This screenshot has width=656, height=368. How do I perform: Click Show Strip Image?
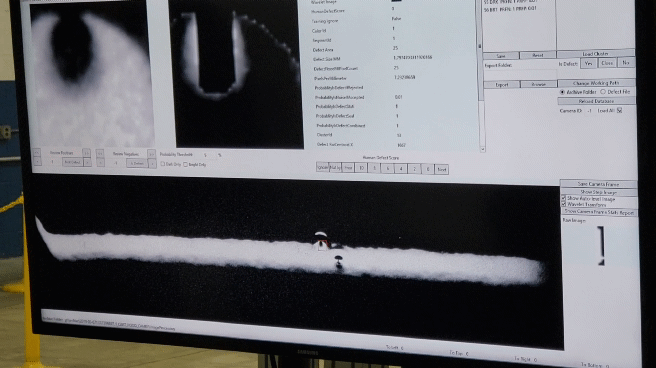(599, 192)
